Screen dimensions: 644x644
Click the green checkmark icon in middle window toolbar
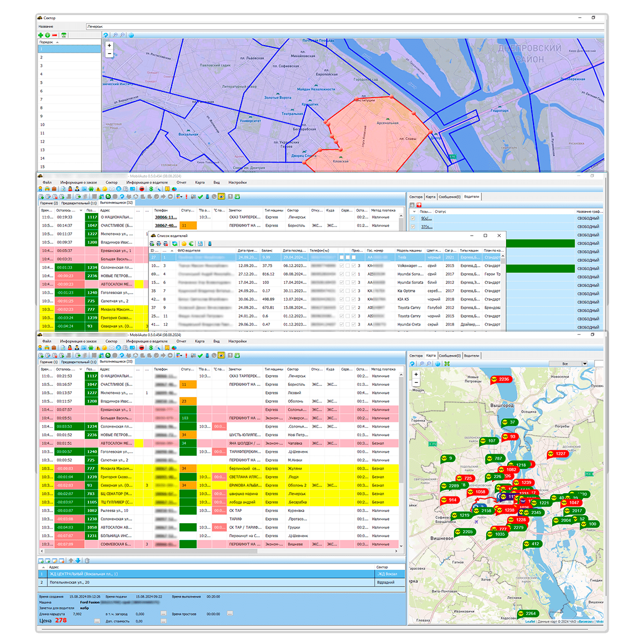tap(200, 197)
